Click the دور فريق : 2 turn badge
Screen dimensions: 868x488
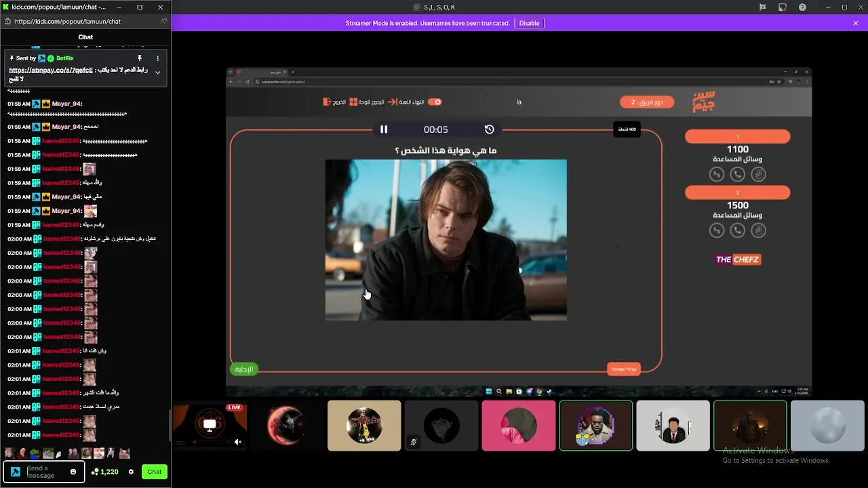point(646,102)
